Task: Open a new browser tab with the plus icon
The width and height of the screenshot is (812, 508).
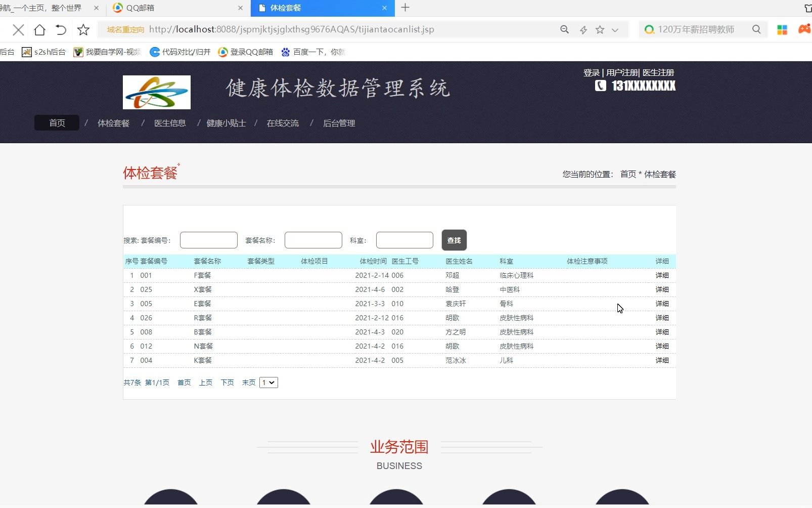Action: (405, 8)
